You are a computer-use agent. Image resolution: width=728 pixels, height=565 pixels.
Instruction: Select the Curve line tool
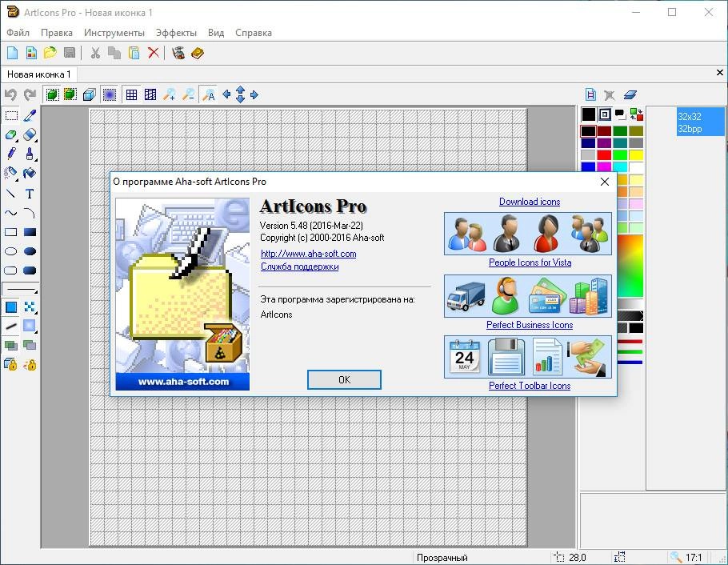[x=11, y=213]
